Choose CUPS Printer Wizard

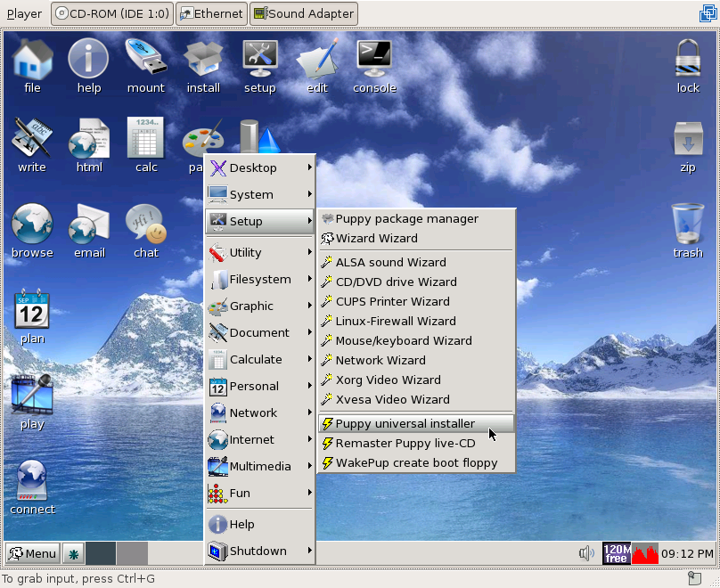click(416, 302)
